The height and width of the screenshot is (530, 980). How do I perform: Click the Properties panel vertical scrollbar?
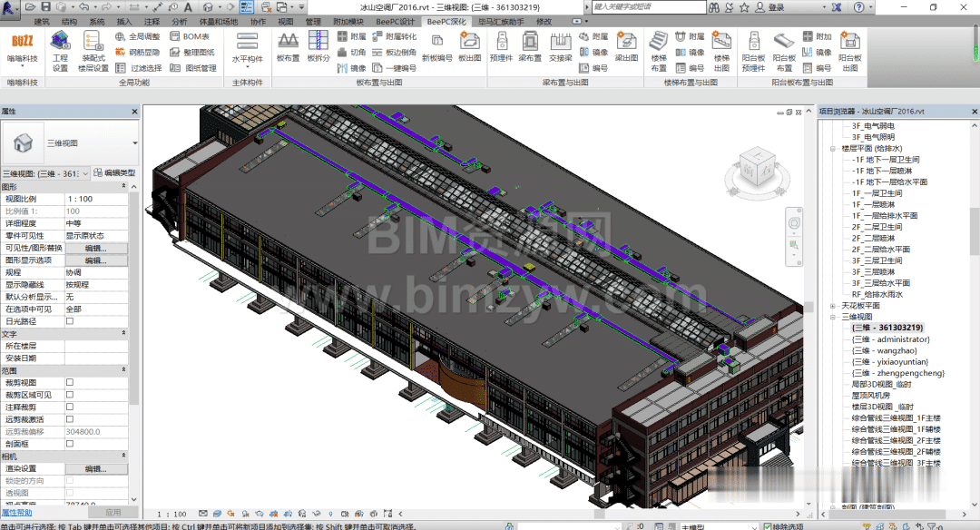[x=133, y=344]
